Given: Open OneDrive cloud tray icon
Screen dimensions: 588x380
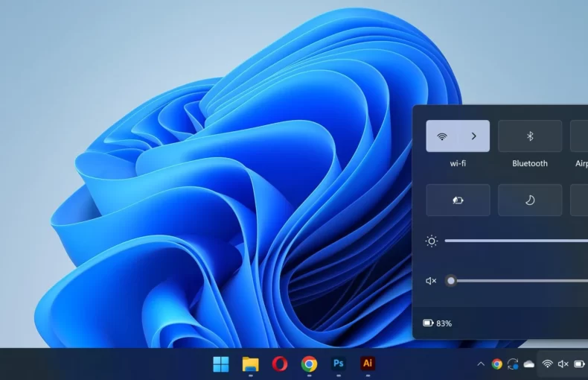Looking at the screenshot, I should coord(528,364).
